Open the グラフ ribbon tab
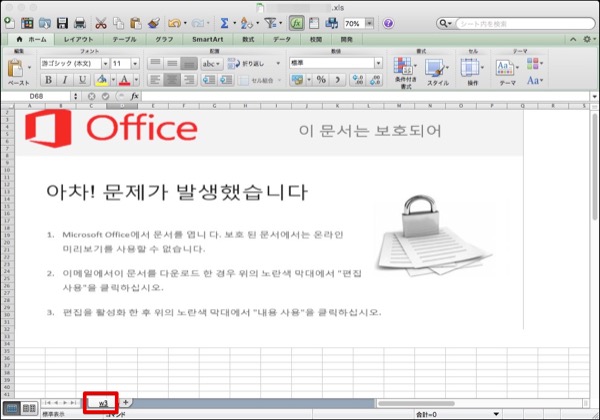The width and height of the screenshot is (600, 420). point(164,39)
